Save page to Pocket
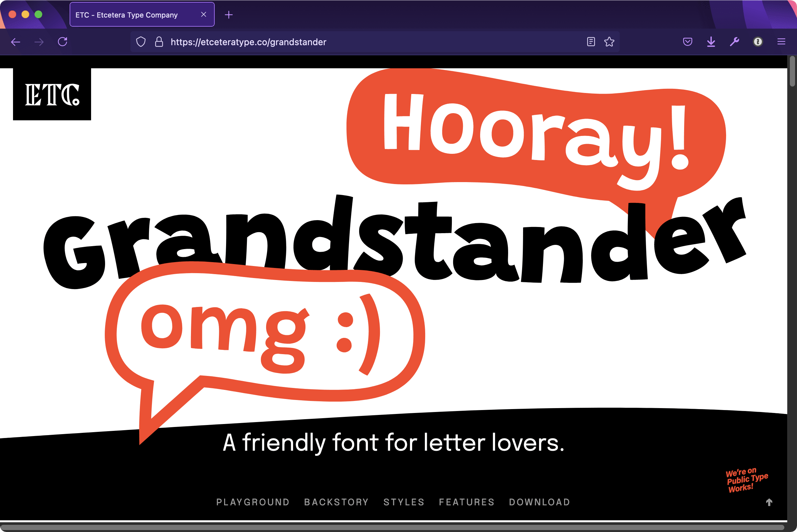 pyautogui.click(x=687, y=42)
